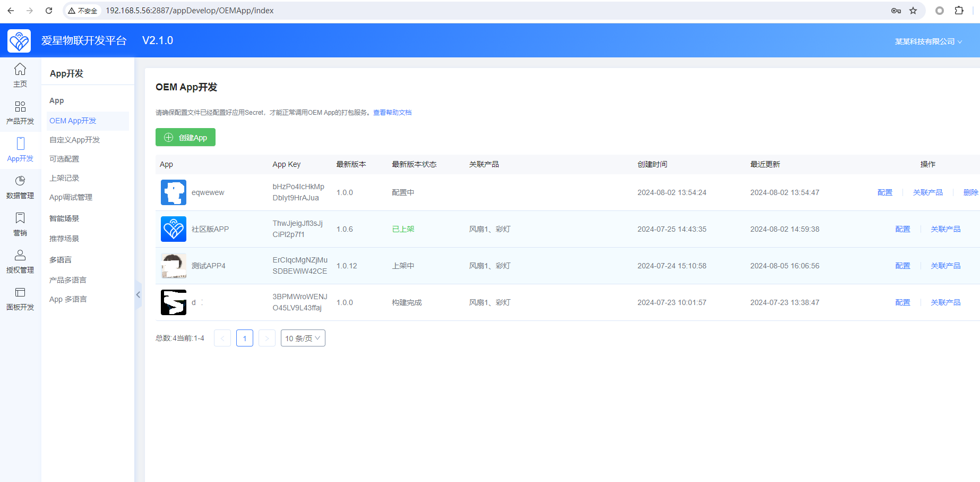Select OEM App开发 menu item
Viewport: 980px width, 482px height.
pyautogui.click(x=88, y=121)
